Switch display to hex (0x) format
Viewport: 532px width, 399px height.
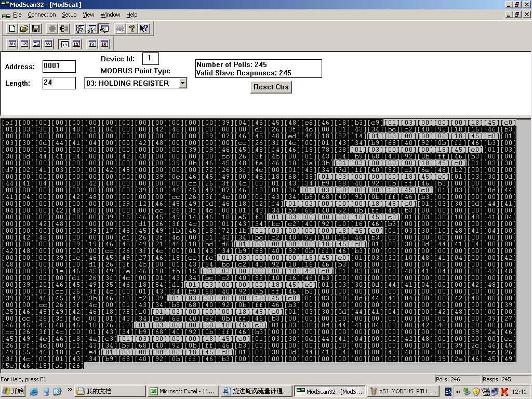[x=48, y=44]
